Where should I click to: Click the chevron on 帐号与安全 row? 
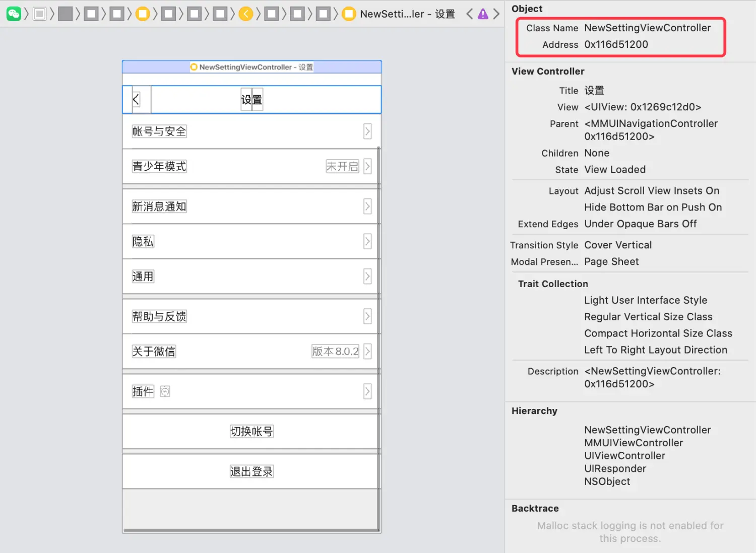click(367, 131)
